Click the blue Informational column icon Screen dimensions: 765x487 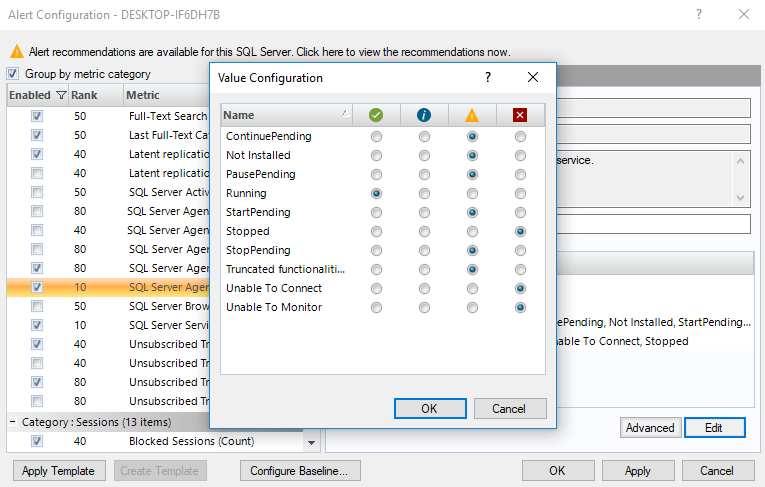424,115
